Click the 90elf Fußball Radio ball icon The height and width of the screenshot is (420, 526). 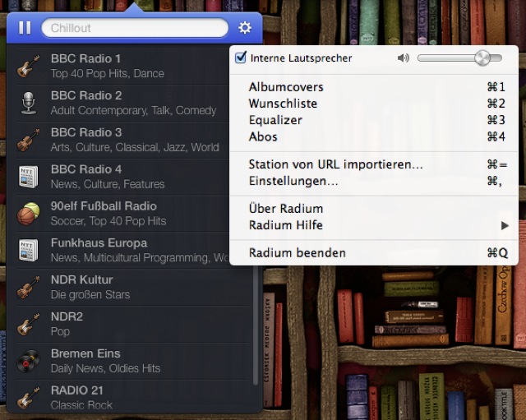[x=29, y=213]
